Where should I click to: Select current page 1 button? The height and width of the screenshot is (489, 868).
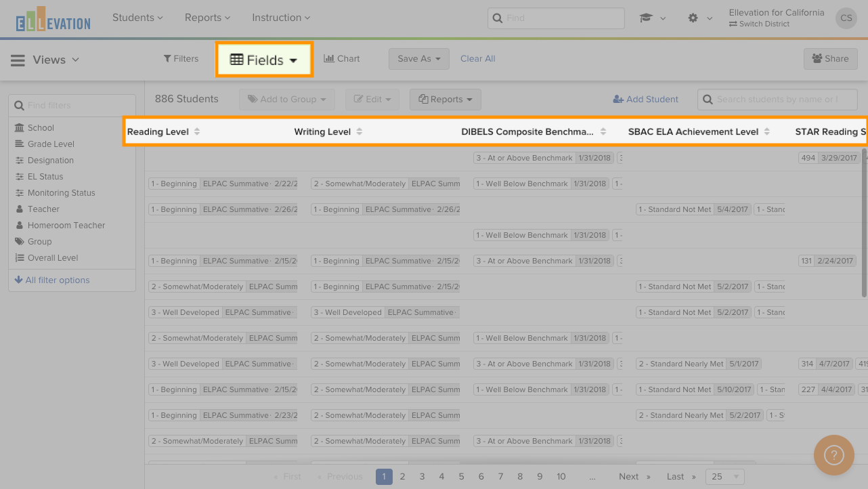click(384, 477)
